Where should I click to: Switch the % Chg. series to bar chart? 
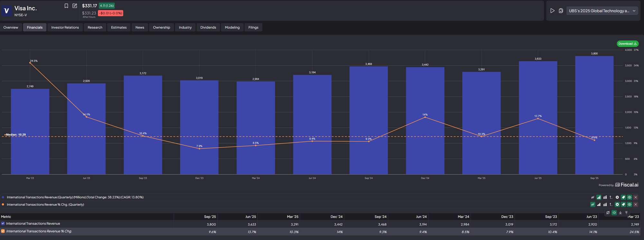tap(599, 205)
